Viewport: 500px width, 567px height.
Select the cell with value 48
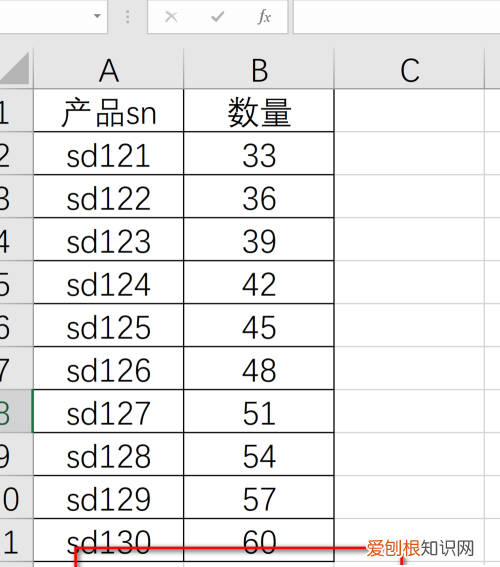click(259, 368)
